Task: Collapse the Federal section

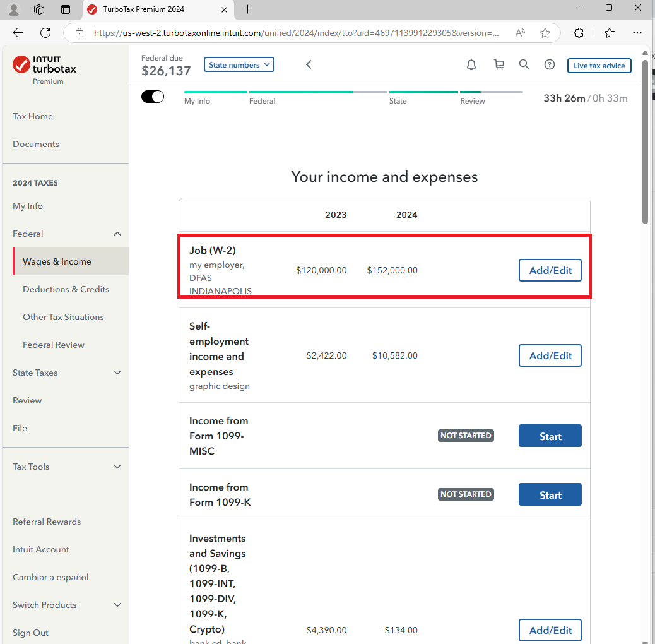Action: pyautogui.click(x=117, y=234)
